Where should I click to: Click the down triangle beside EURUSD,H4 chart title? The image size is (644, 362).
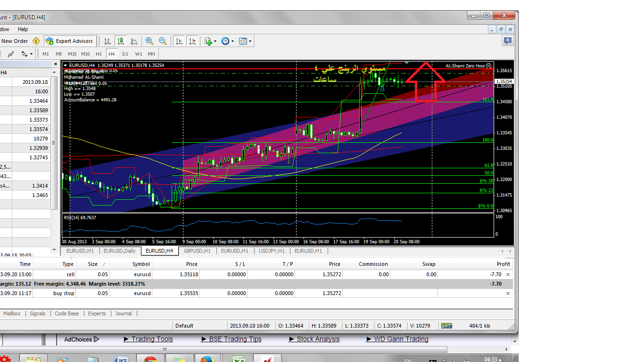point(65,66)
